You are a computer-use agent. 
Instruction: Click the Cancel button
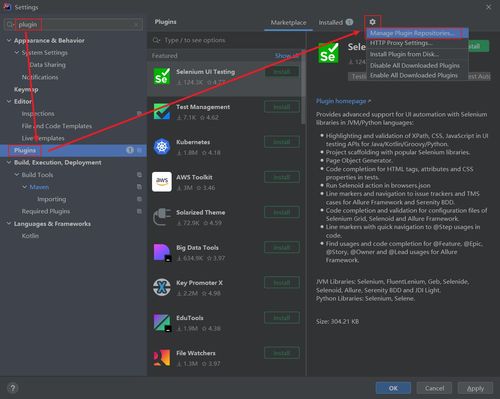(434, 388)
